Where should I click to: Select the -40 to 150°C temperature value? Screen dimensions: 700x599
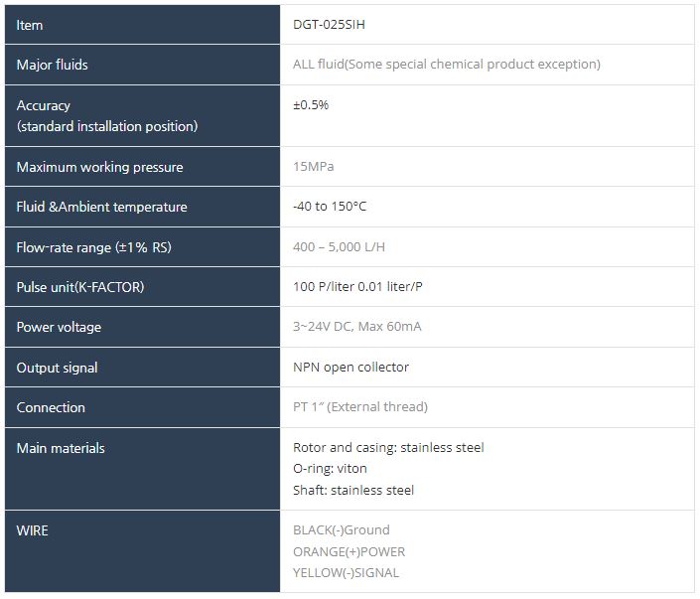pyautogui.click(x=330, y=207)
